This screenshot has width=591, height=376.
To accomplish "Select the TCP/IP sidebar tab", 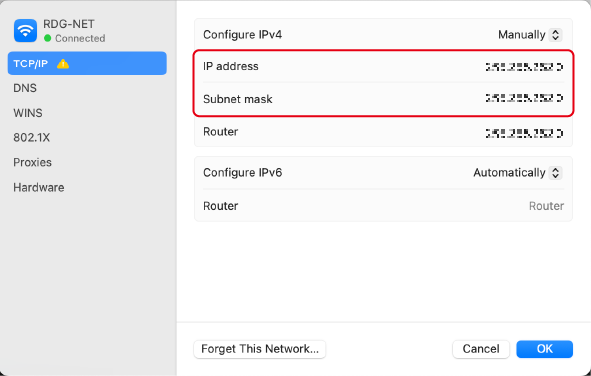I will [87, 63].
